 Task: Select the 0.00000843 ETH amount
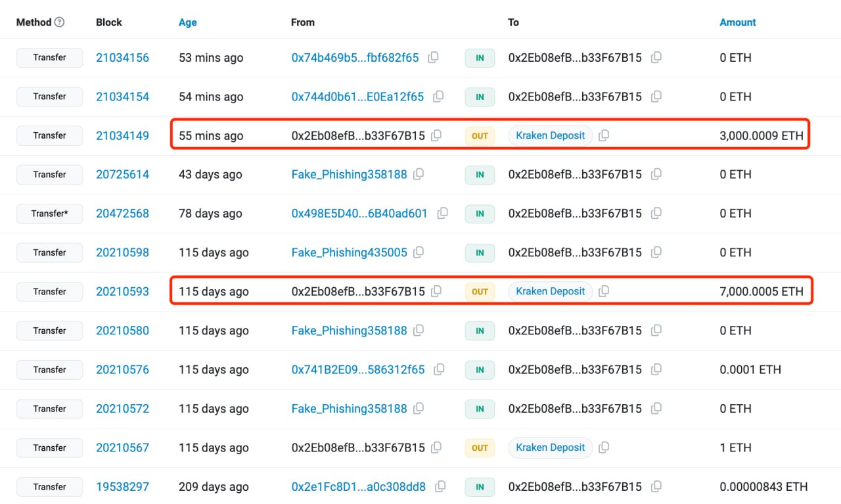click(x=764, y=487)
